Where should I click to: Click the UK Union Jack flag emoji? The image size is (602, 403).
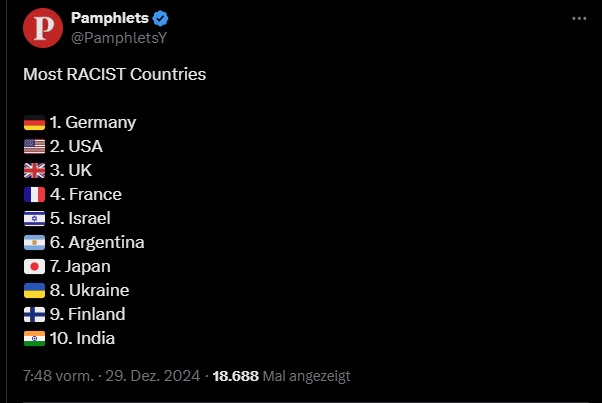click(x=34, y=170)
